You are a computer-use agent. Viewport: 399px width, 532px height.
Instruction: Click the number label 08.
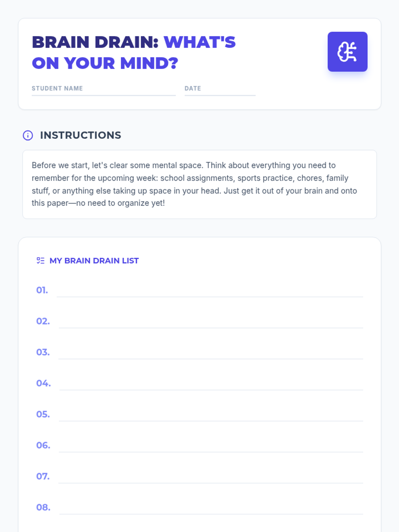click(43, 507)
